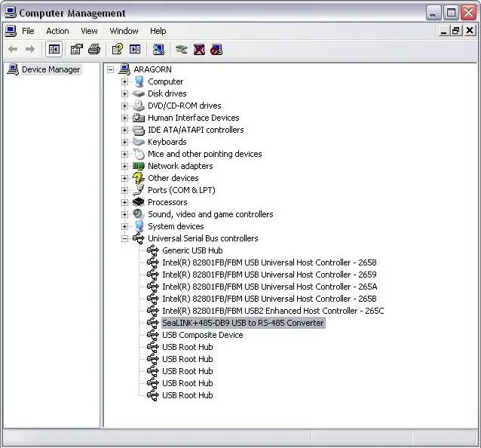
Task: Select the IDE ATA/ATAPI controllers label
Action: tap(196, 130)
